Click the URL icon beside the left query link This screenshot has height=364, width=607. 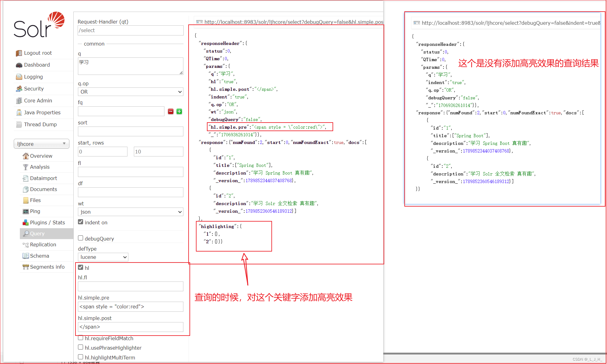tap(199, 22)
